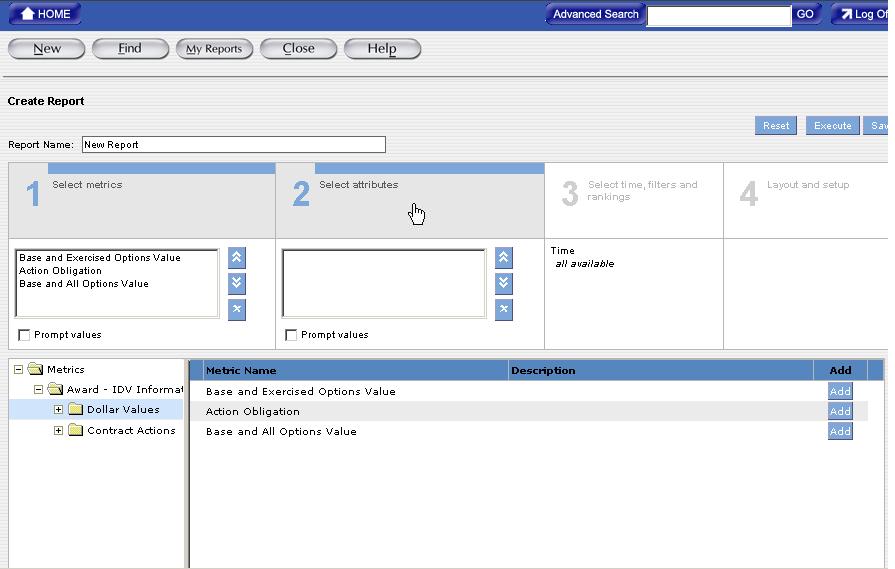Select Dollar Values tree item
The height and width of the screenshot is (569, 895).
[x=123, y=409]
